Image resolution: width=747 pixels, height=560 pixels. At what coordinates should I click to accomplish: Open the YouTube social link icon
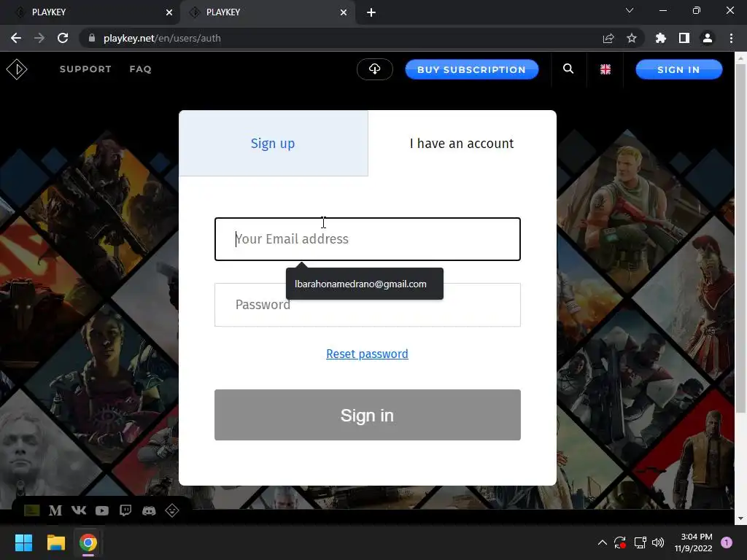[x=102, y=511]
